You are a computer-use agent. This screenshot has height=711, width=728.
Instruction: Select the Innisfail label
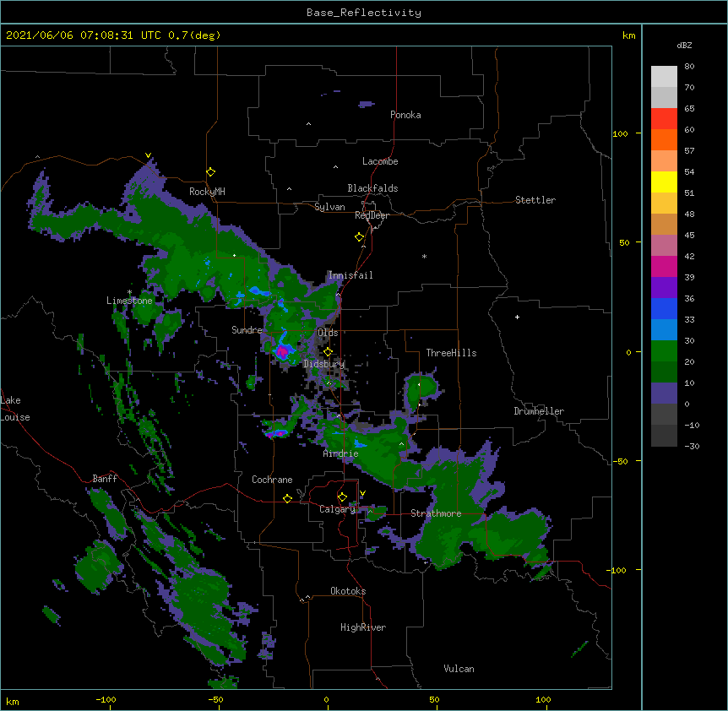[x=350, y=275]
